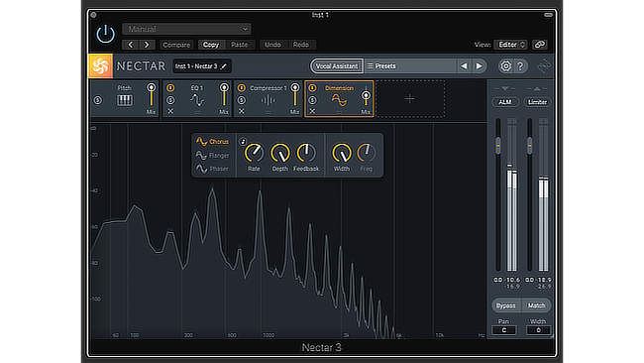Solo the EQ 1 module
Screen dimensions: 644x363
pyautogui.click(x=170, y=100)
